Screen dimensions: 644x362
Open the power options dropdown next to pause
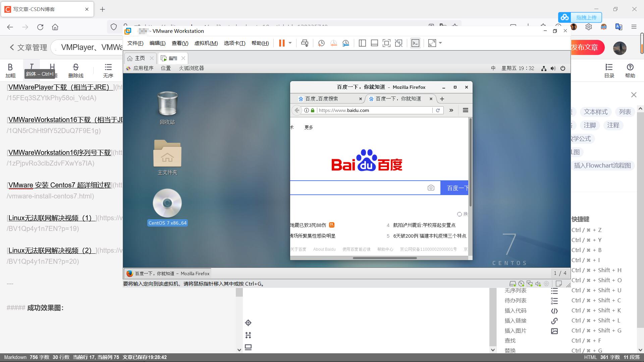pyautogui.click(x=290, y=43)
